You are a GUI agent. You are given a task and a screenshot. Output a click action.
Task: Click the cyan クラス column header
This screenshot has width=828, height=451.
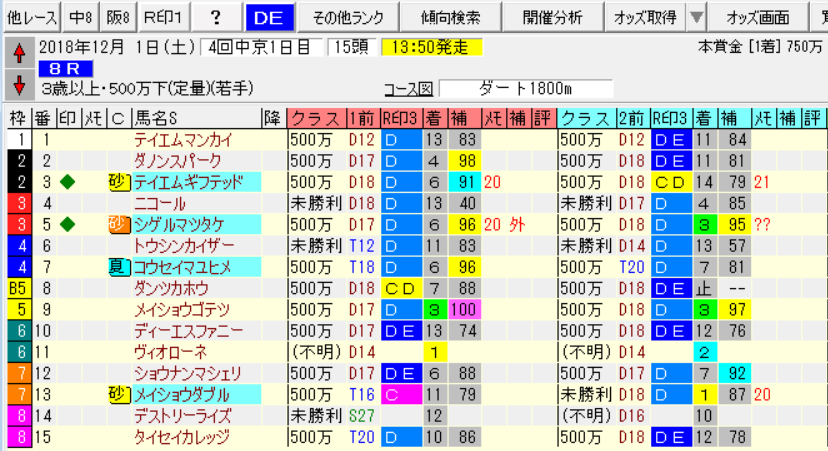coord(587,118)
